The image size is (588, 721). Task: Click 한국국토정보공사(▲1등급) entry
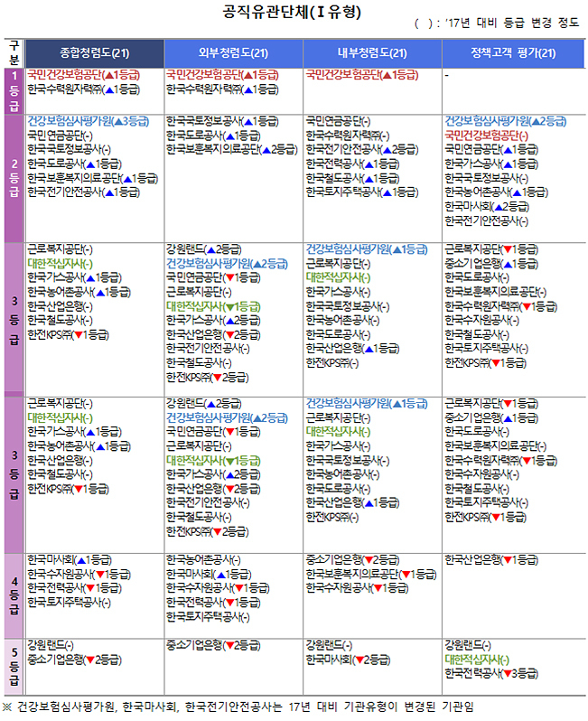coord(222,121)
